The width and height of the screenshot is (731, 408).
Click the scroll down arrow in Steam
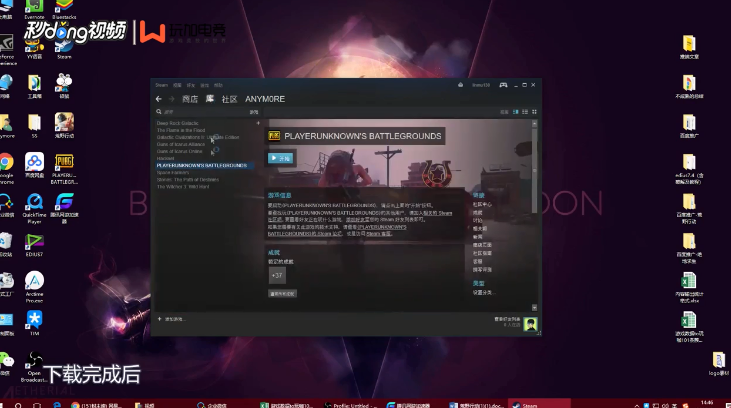[x=534, y=308]
